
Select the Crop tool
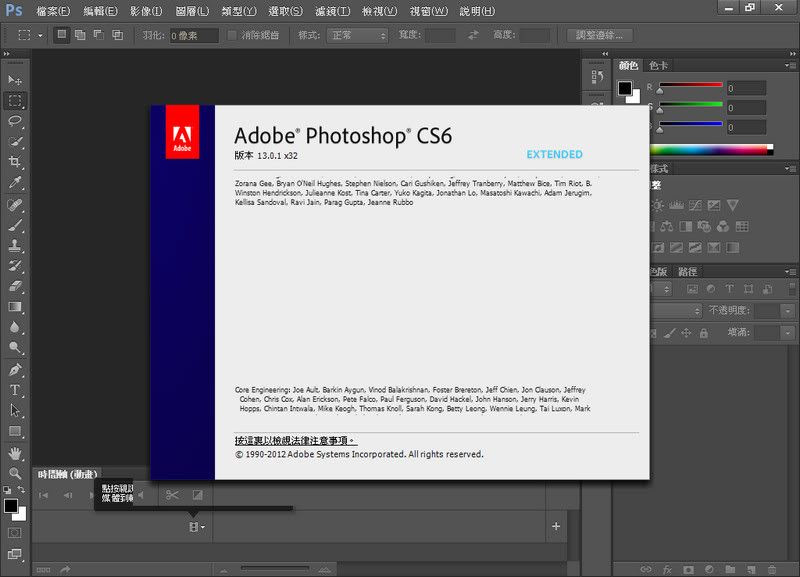[x=15, y=162]
